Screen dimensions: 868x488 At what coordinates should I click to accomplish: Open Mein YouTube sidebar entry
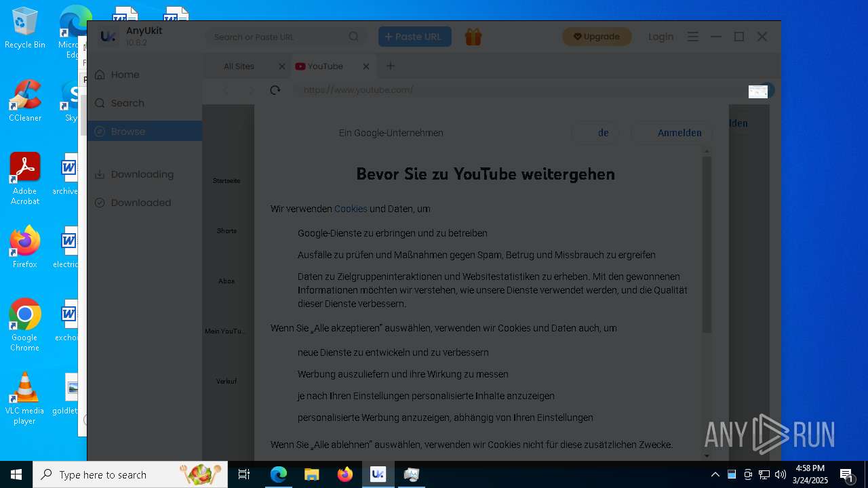[226, 331]
